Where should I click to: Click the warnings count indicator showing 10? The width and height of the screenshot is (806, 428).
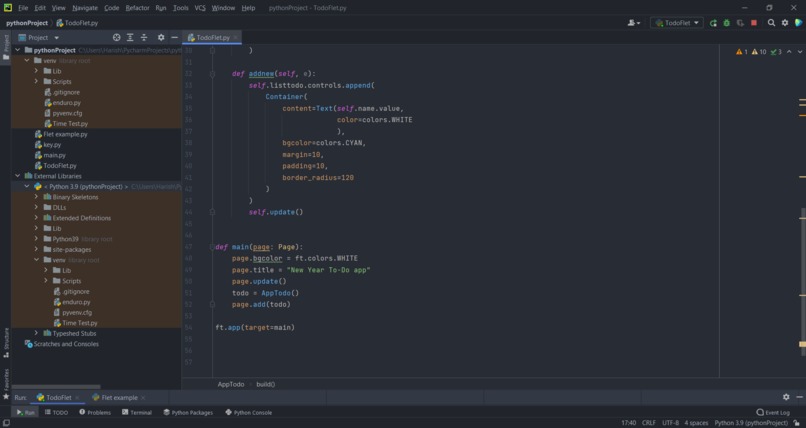pos(759,52)
